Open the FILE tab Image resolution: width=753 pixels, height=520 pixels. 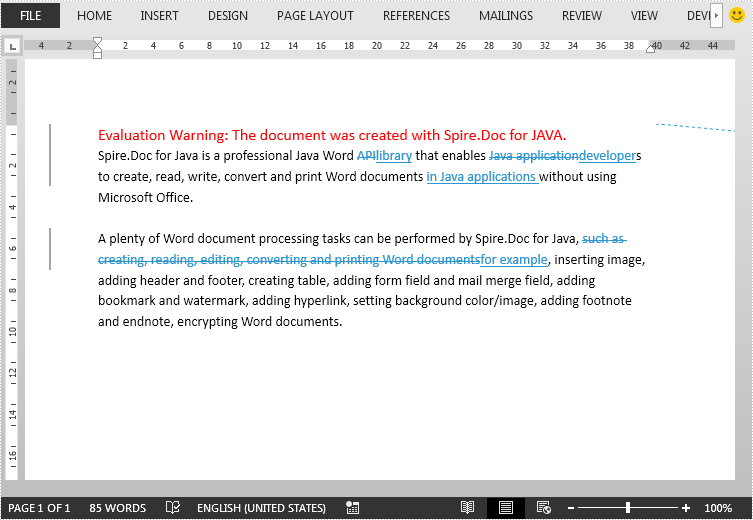[30, 15]
